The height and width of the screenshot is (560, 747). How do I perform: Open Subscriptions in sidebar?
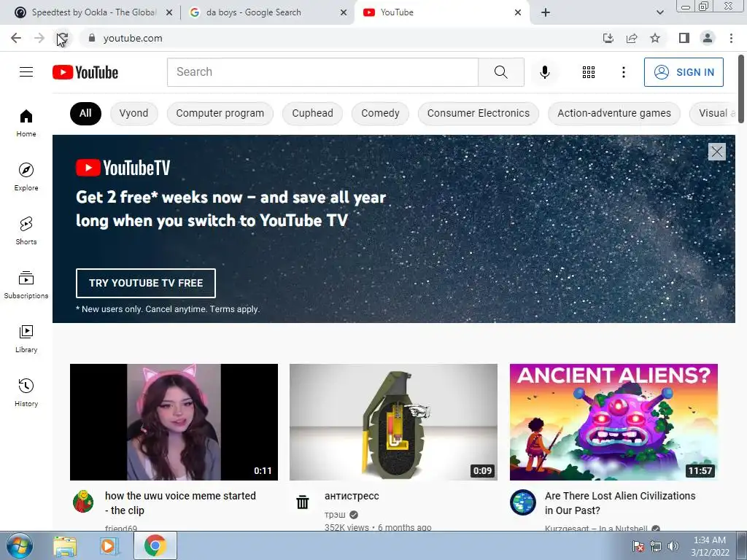(x=26, y=285)
